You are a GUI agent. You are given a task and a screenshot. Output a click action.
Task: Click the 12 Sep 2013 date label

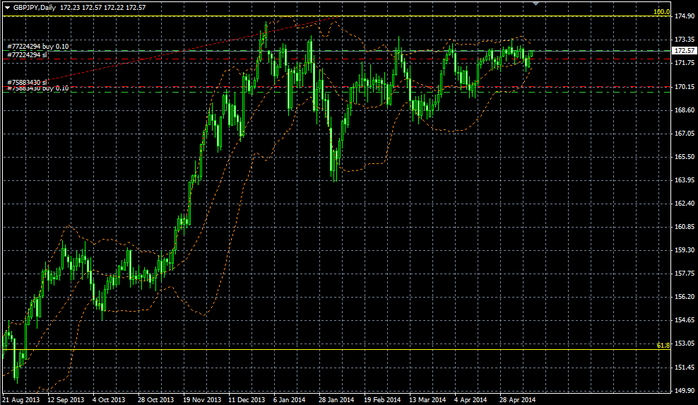66,400
